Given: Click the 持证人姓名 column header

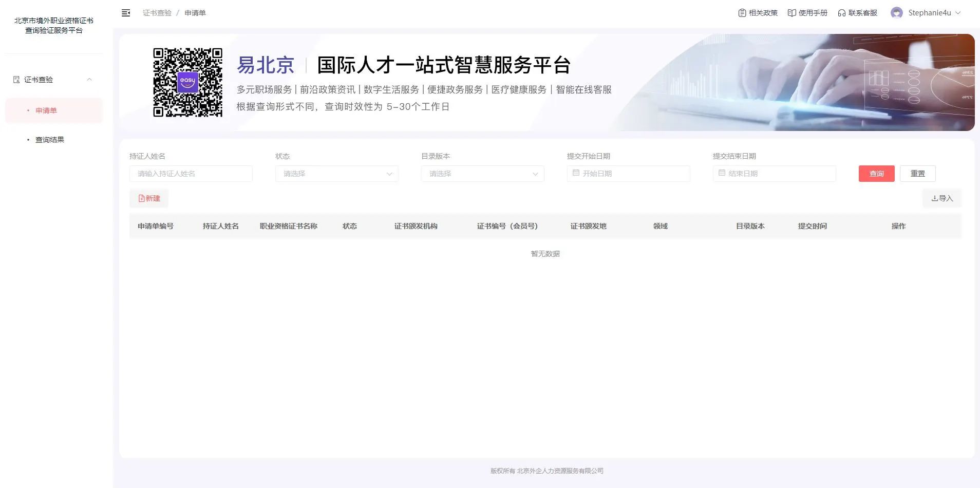Looking at the screenshot, I should click(x=221, y=226).
